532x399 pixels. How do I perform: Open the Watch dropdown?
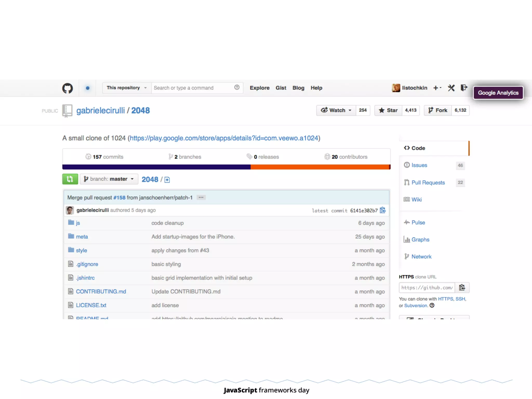pyautogui.click(x=336, y=110)
